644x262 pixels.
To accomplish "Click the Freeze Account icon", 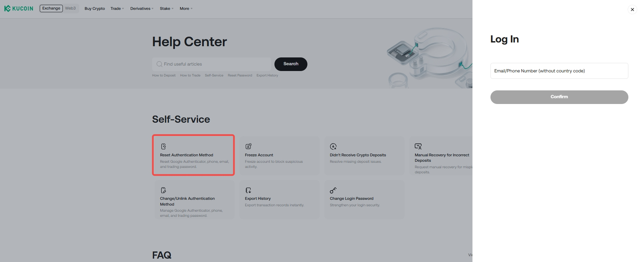I will tap(248, 146).
